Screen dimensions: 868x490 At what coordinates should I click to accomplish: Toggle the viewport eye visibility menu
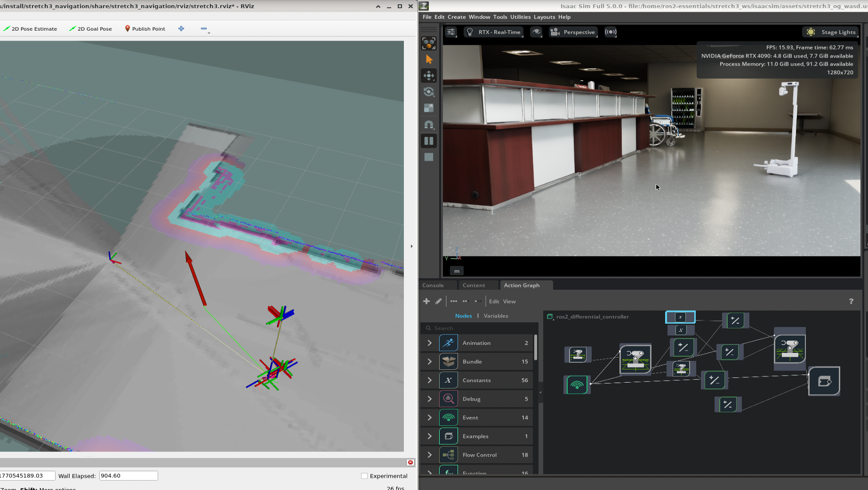536,32
